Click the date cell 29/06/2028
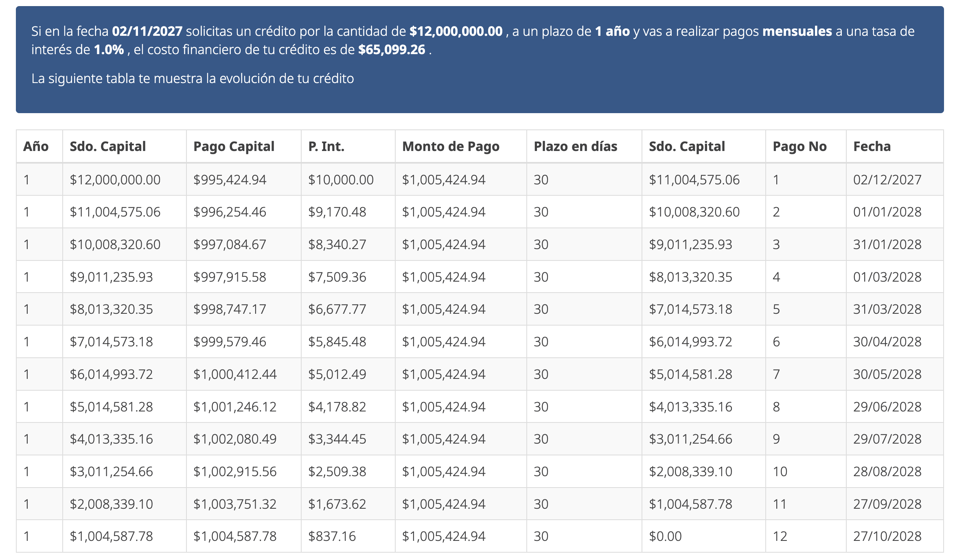Viewport: 955px width, 560px height. pyautogui.click(x=895, y=407)
